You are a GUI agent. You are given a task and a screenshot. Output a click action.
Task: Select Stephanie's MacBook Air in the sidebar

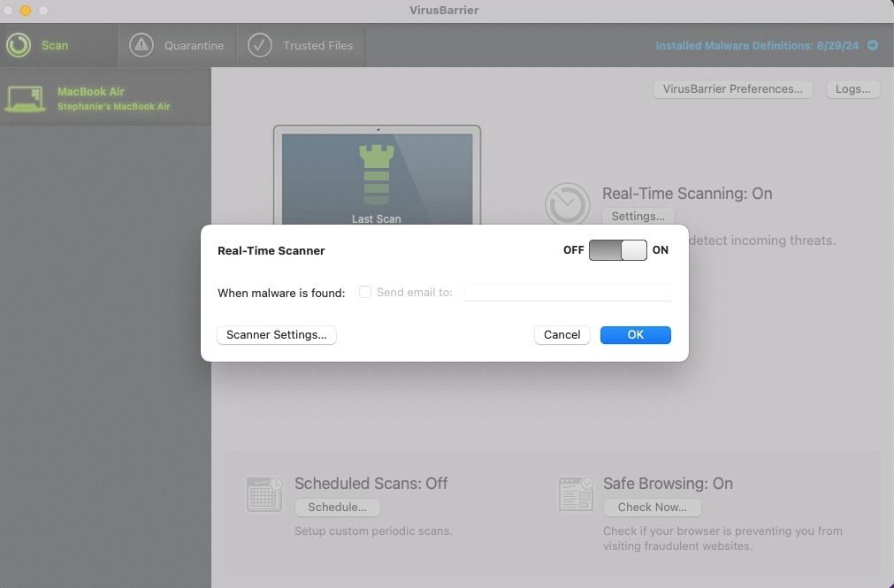tap(105, 98)
